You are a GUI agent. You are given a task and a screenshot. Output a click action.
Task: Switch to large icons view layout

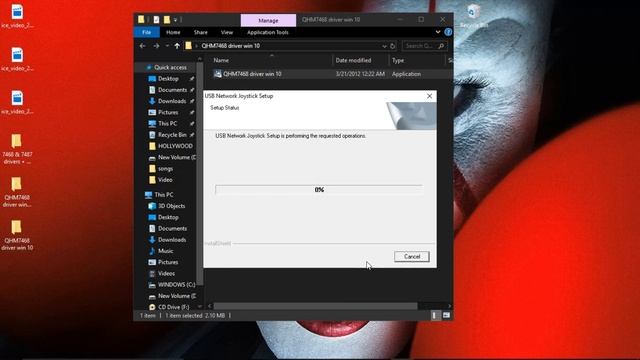[x=446, y=315]
